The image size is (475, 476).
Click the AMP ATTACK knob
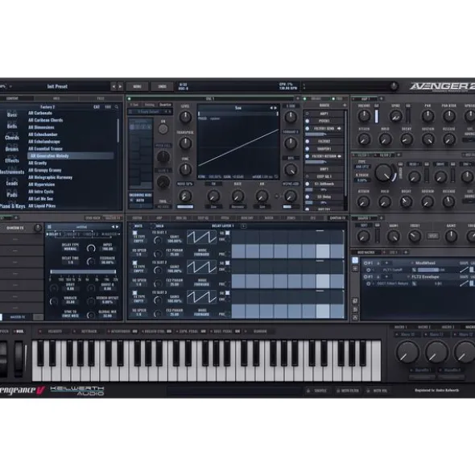point(364,139)
